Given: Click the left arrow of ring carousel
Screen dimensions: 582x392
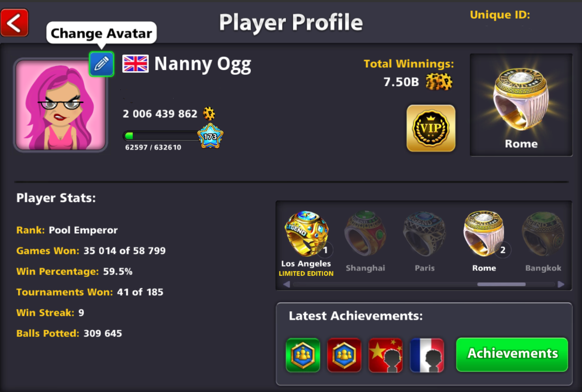Looking at the screenshot, I should [287, 284].
